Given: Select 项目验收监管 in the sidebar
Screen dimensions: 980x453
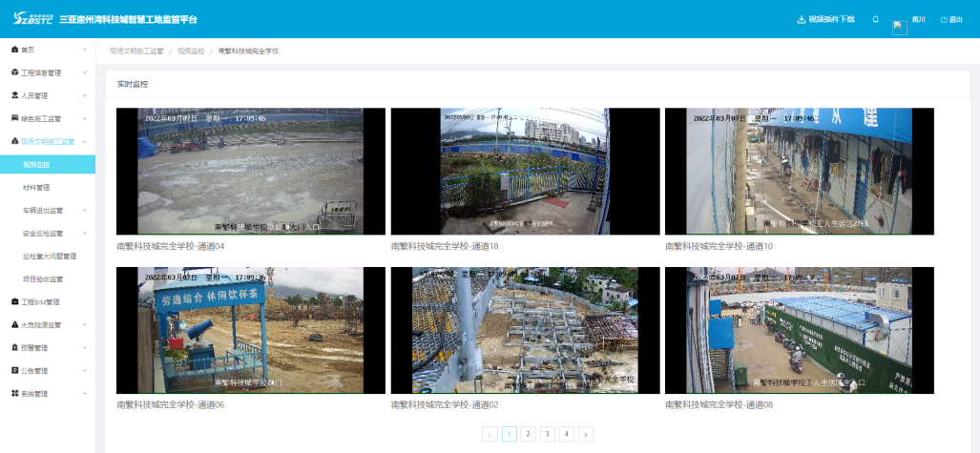Looking at the screenshot, I should pos(43,279).
